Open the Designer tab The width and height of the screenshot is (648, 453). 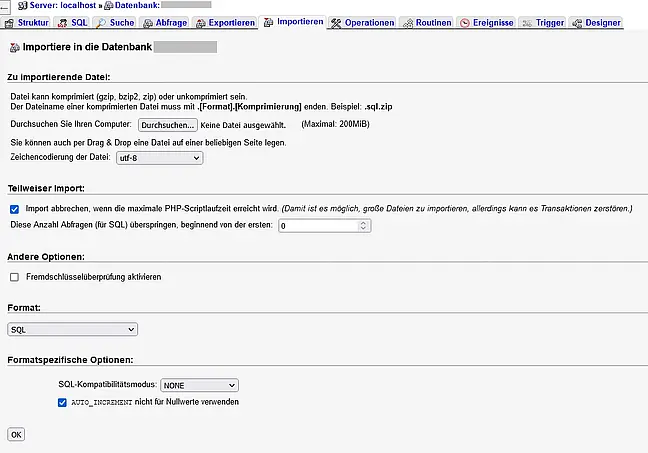point(596,23)
